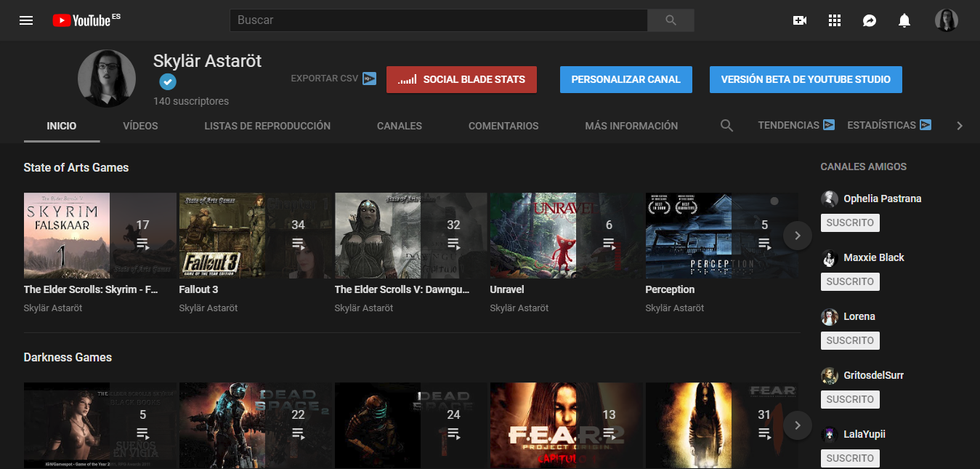Show next State of Arts Games playlists
980x469 pixels.
[797, 236]
